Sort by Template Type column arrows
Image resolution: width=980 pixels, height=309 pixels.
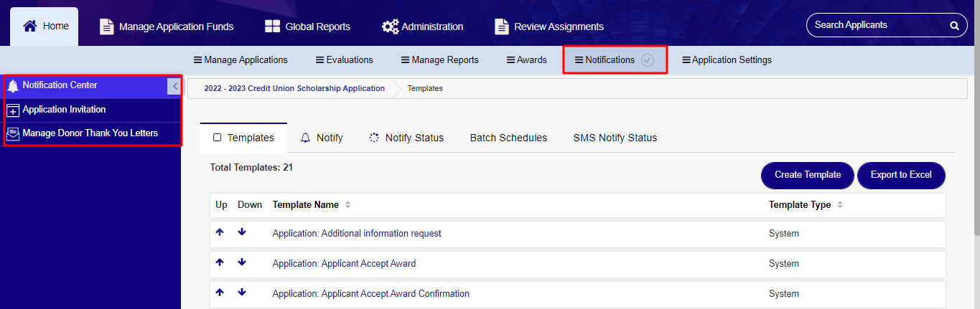840,205
